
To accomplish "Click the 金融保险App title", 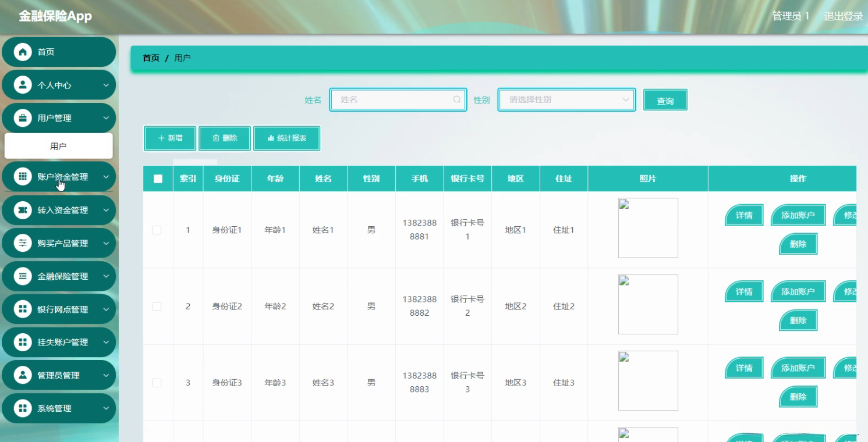I will tap(55, 16).
